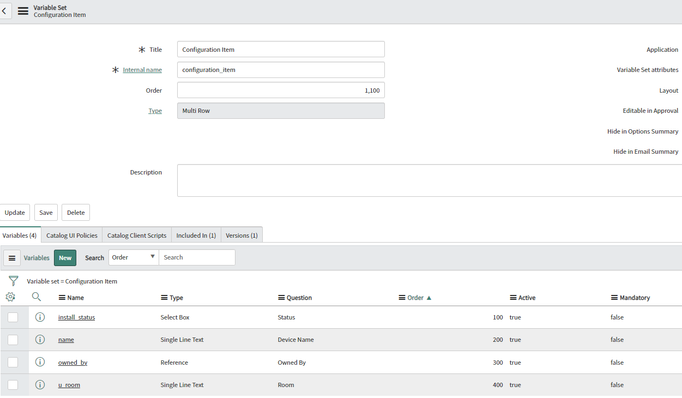Switch to Catalog UI Policies tab
The width and height of the screenshot is (682, 398).
[72, 235]
